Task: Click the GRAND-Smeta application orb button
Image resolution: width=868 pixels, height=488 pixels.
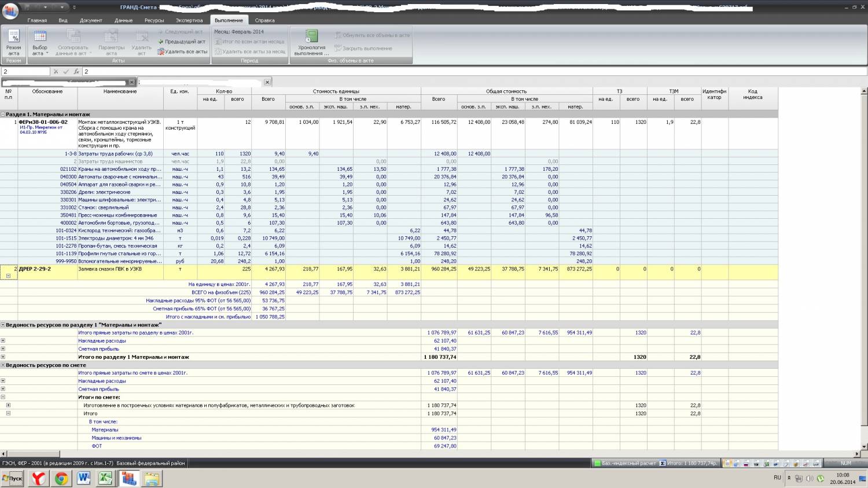Action: pos(10,10)
